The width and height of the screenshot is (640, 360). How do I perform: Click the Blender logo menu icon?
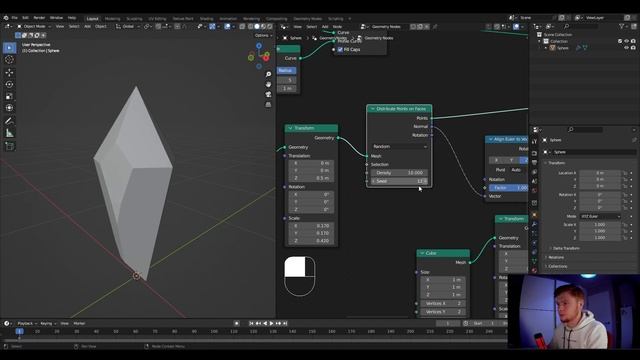[x=6, y=18]
